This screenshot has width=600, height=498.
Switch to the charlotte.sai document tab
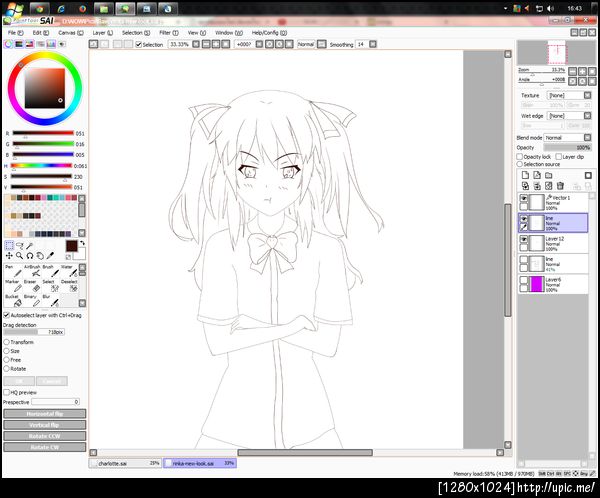(126, 463)
